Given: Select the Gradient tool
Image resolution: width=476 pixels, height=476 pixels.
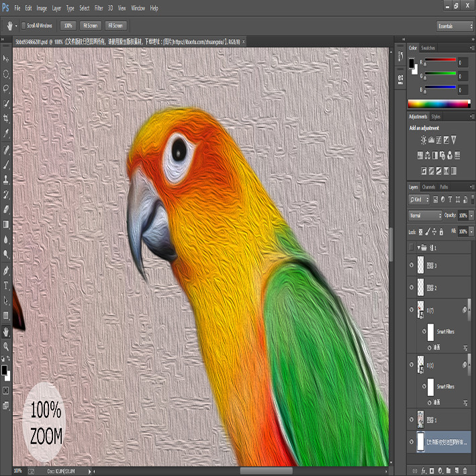Looking at the screenshot, I should pos(6,224).
